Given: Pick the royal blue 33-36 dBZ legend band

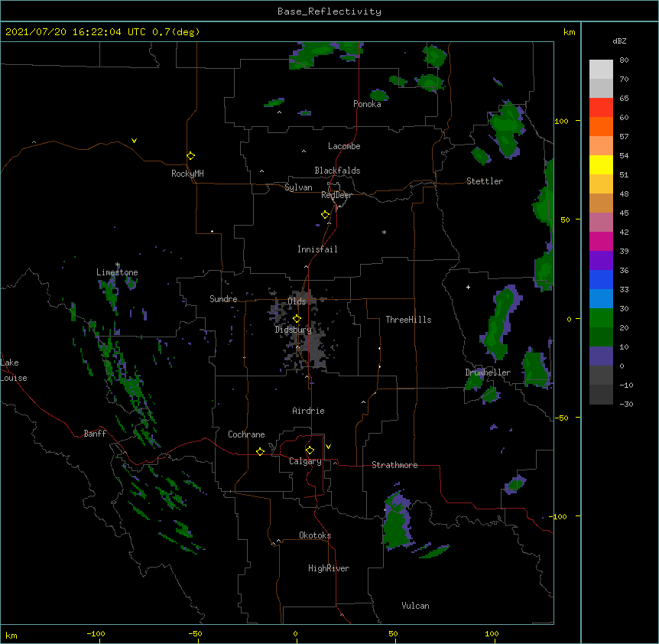Looking at the screenshot, I should (601, 279).
